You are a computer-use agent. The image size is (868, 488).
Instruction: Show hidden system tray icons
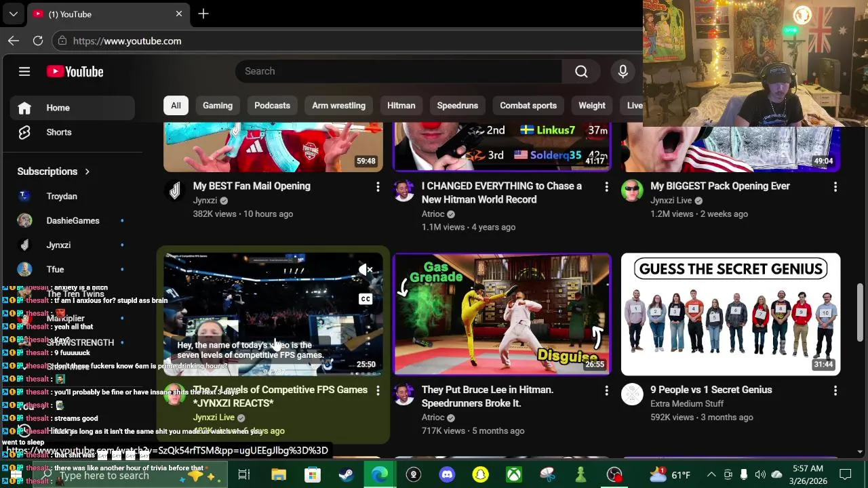click(x=711, y=474)
